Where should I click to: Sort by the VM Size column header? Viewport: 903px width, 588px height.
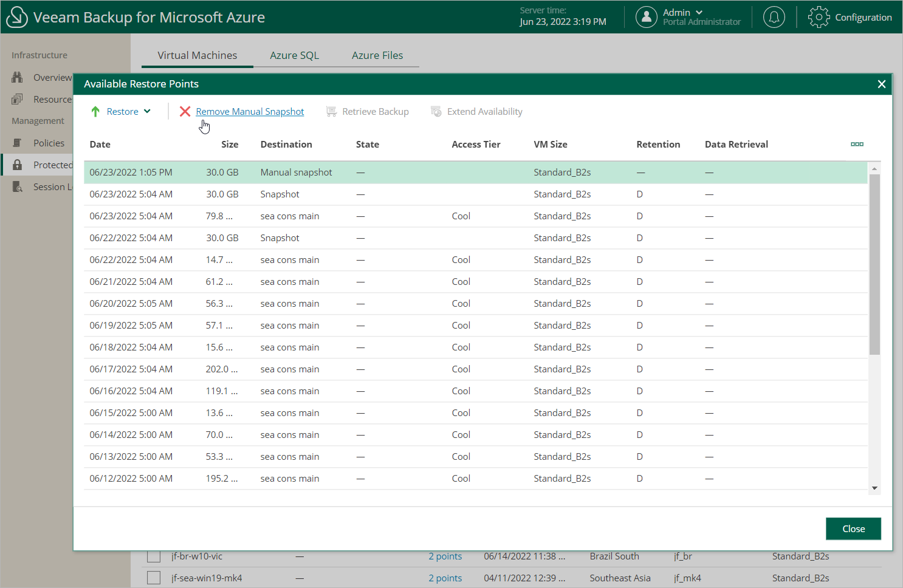(x=551, y=145)
